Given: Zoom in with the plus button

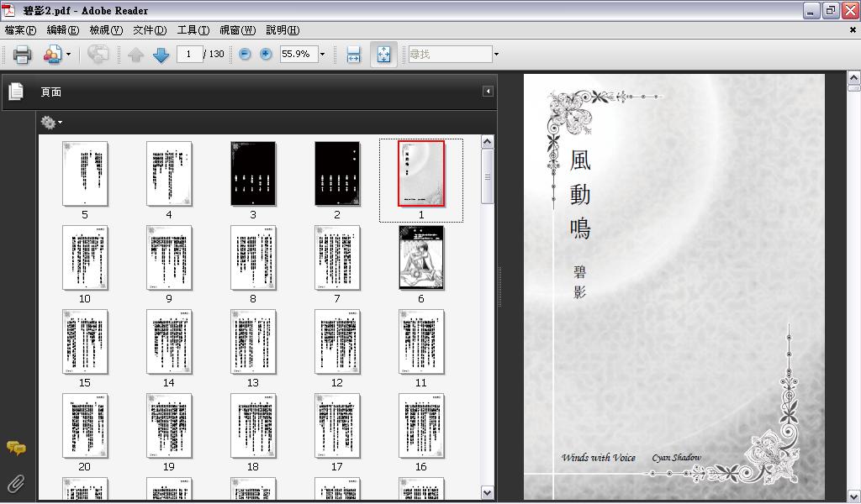Looking at the screenshot, I should 266,54.
